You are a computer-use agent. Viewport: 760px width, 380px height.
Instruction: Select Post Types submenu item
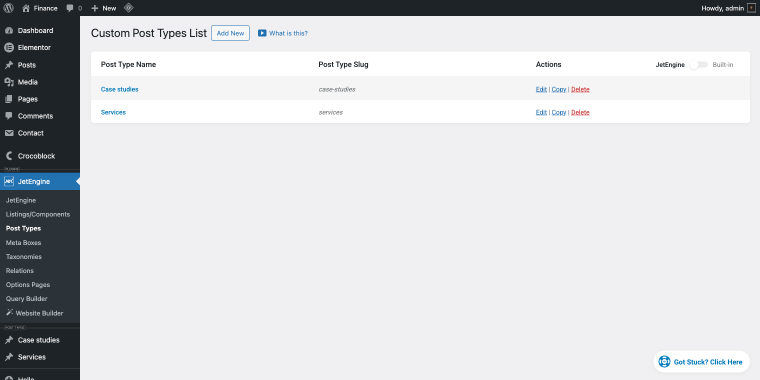[23, 228]
